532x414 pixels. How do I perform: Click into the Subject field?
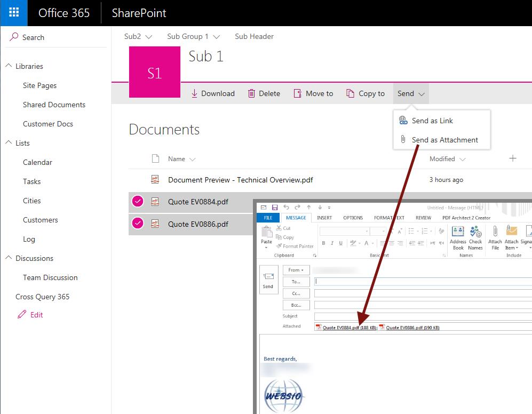pyautogui.click(x=423, y=316)
